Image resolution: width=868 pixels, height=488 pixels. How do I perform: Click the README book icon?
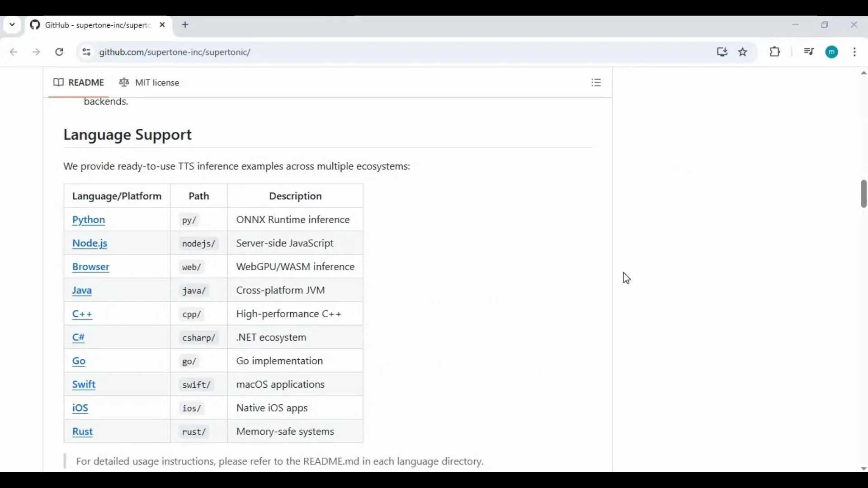click(x=58, y=82)
